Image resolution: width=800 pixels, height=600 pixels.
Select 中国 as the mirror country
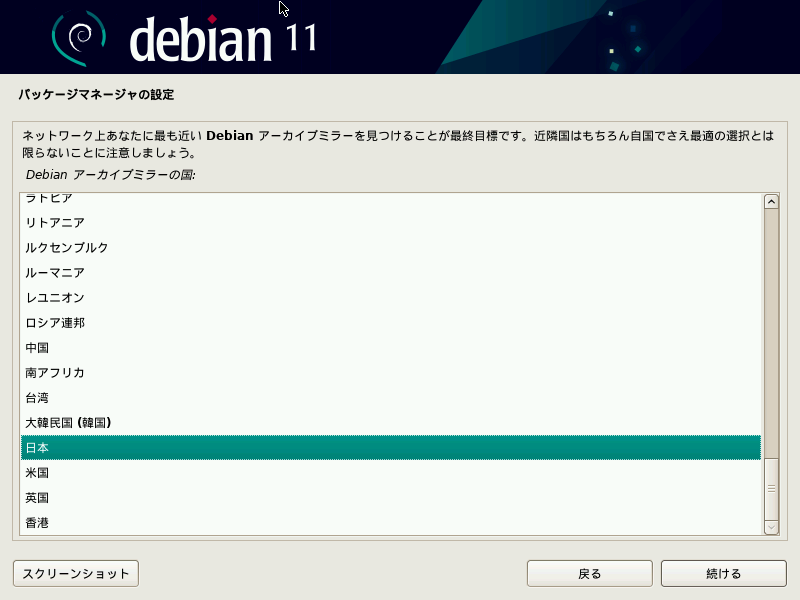tap(391, 347)
